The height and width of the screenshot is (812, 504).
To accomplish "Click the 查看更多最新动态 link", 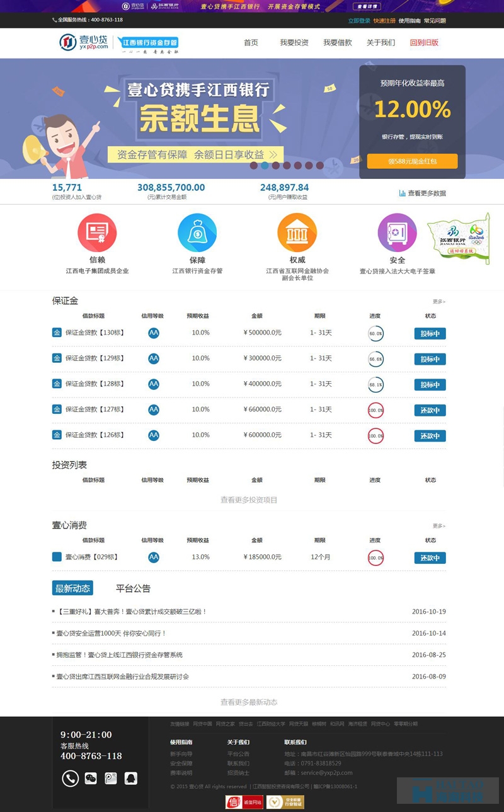I will [x=249, y=702].
